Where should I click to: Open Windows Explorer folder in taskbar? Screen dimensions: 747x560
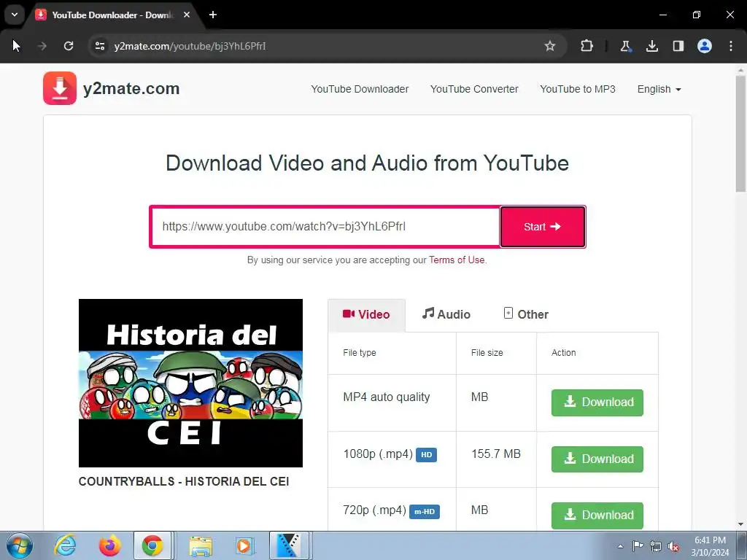[x=201, y=545]
